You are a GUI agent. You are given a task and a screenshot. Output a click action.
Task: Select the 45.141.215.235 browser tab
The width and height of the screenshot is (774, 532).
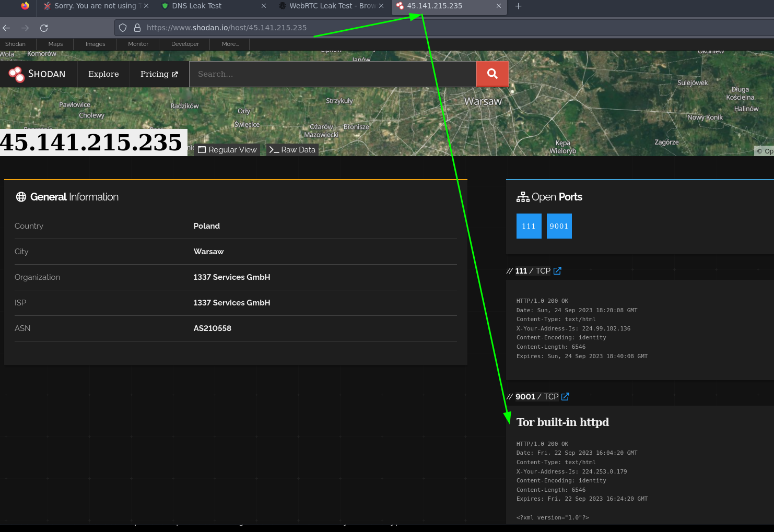click(449, 6)
